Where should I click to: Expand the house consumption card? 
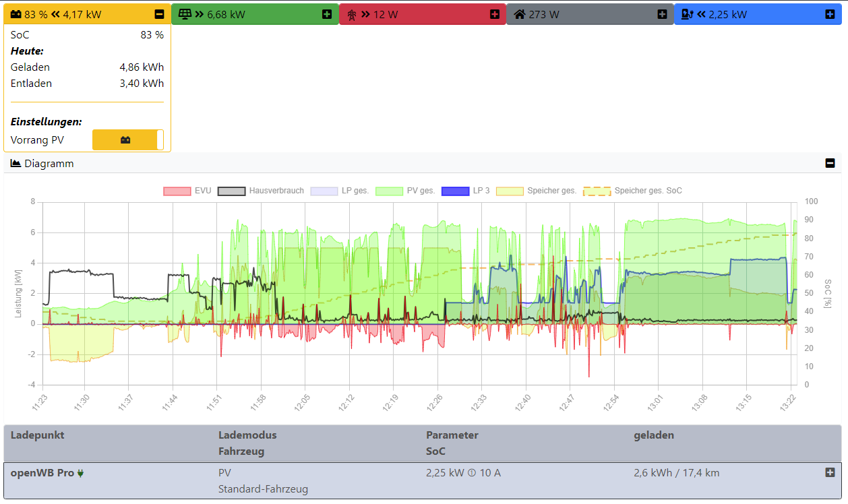click(x=662, y=14)
